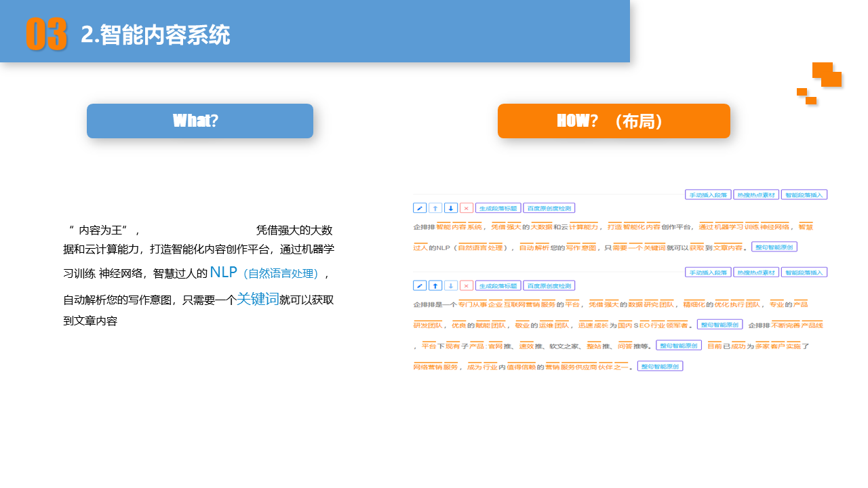This screenshot has height=488, width=868.
Task: Select the edit pencil icon for the second paragraph
Action: point(419,285)
